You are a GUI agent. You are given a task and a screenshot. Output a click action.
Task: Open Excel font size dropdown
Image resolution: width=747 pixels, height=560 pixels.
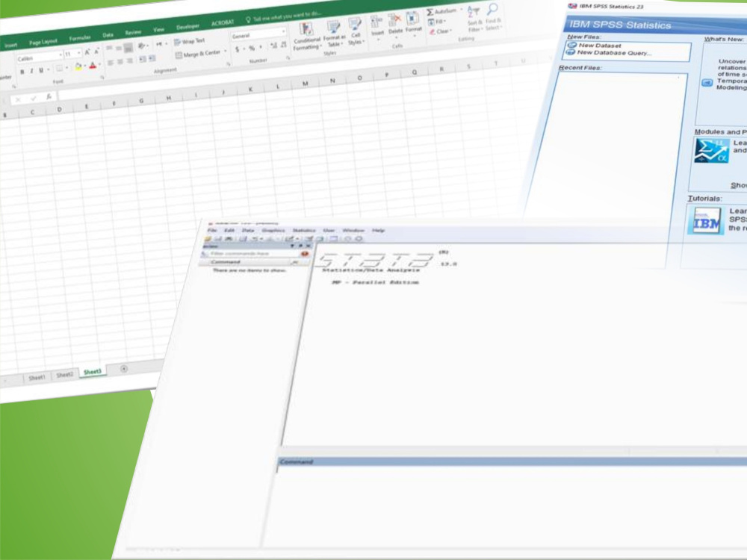[79, 53]
